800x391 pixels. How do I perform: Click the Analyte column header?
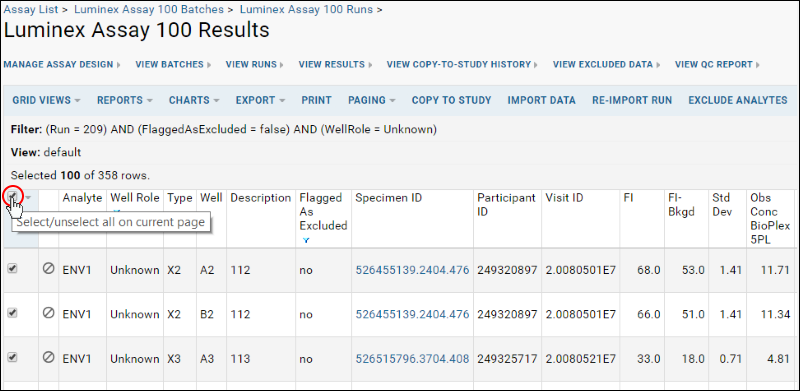pyautogui.click(x=83, y=198)
